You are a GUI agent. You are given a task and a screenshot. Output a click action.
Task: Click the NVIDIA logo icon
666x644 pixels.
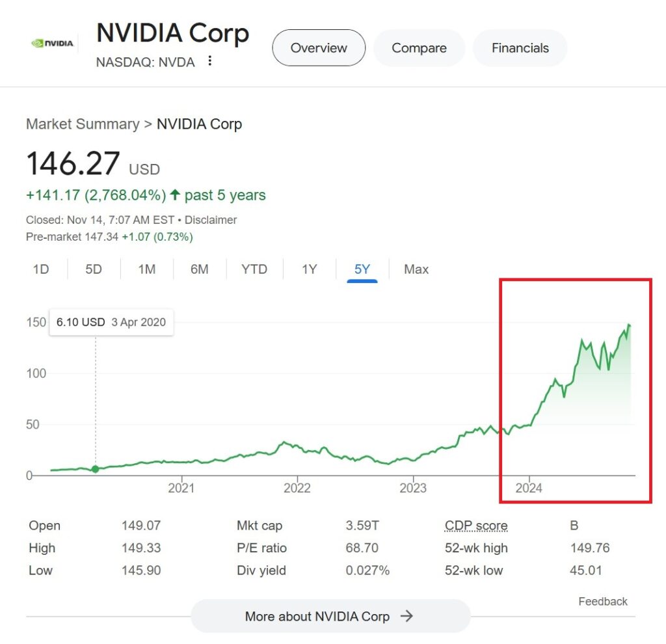(x=53, y=44)
